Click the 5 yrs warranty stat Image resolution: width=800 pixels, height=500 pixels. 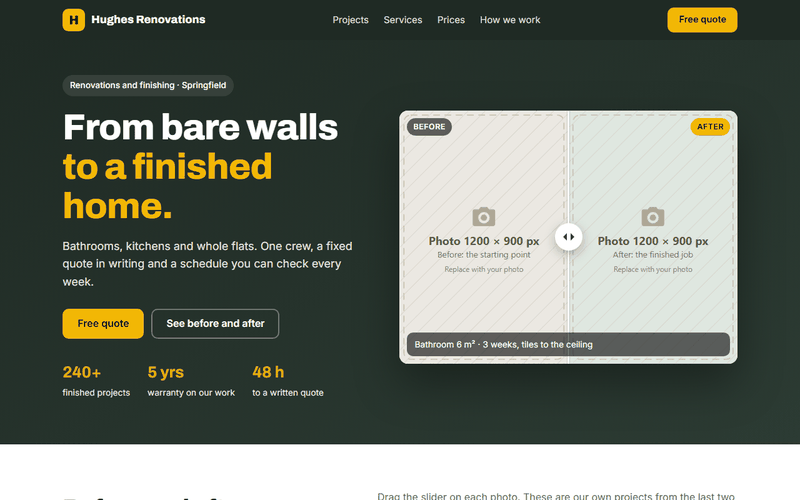point(191,381)
